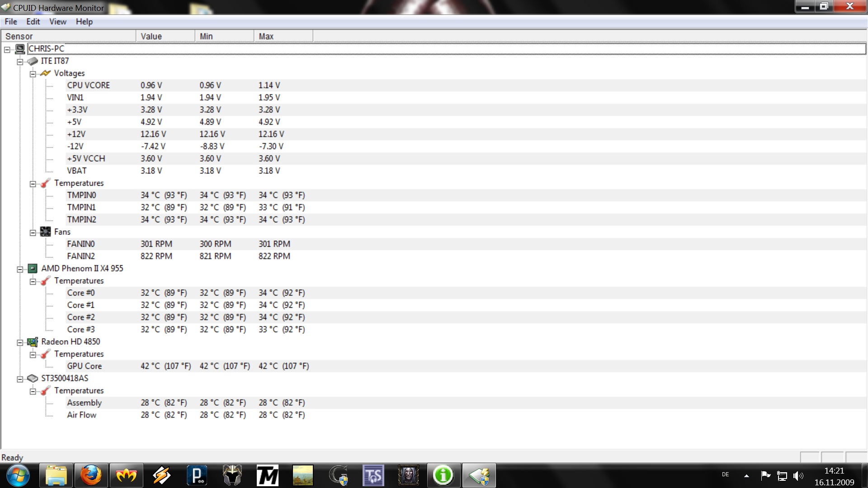Viewport: 868px width, 488px height.
Task: Click the fan icon beside Fans
Action: click(45, 231)
